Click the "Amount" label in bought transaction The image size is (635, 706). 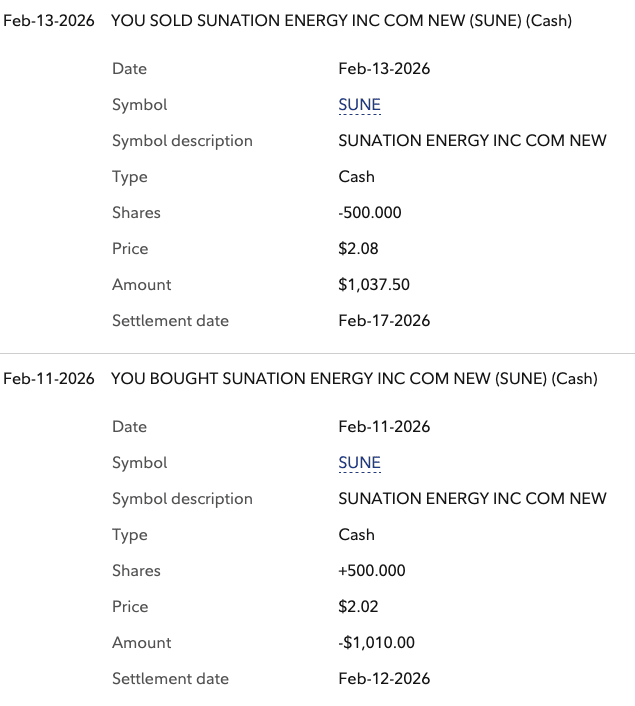(x=141, y=643)
